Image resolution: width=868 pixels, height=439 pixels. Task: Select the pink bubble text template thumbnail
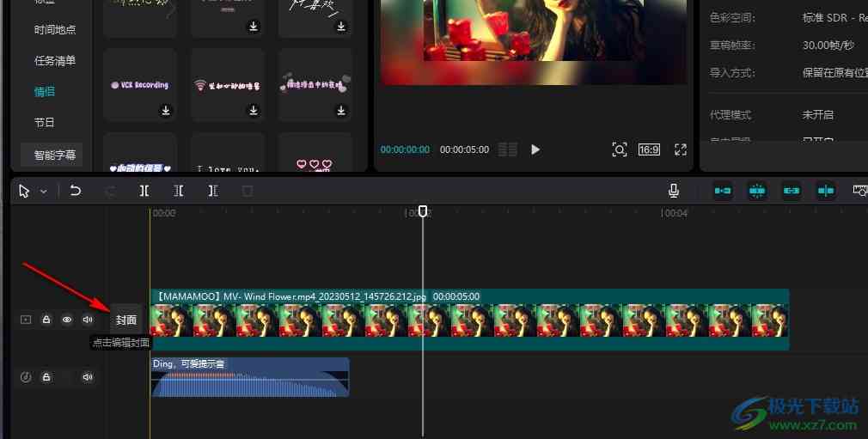tap(315, 85)
